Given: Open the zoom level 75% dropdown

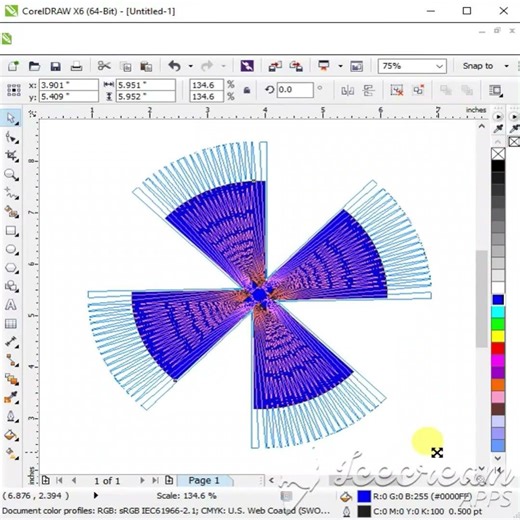Looking at the screenshot, I should (x=412, y=66).
